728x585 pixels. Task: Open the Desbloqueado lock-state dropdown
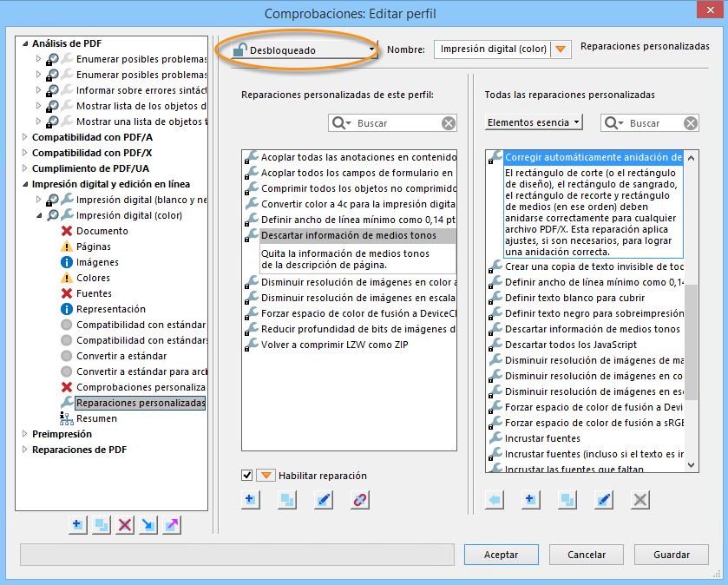tap(304, 50)
